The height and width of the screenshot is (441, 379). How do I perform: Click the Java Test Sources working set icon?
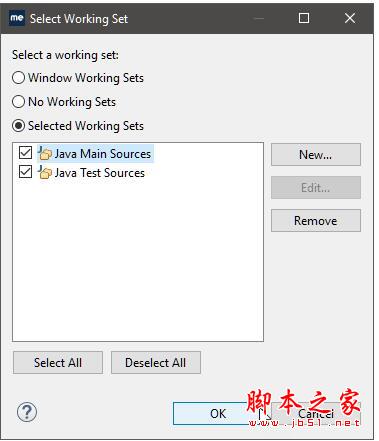pyautogui.click(x=45, y=172)
